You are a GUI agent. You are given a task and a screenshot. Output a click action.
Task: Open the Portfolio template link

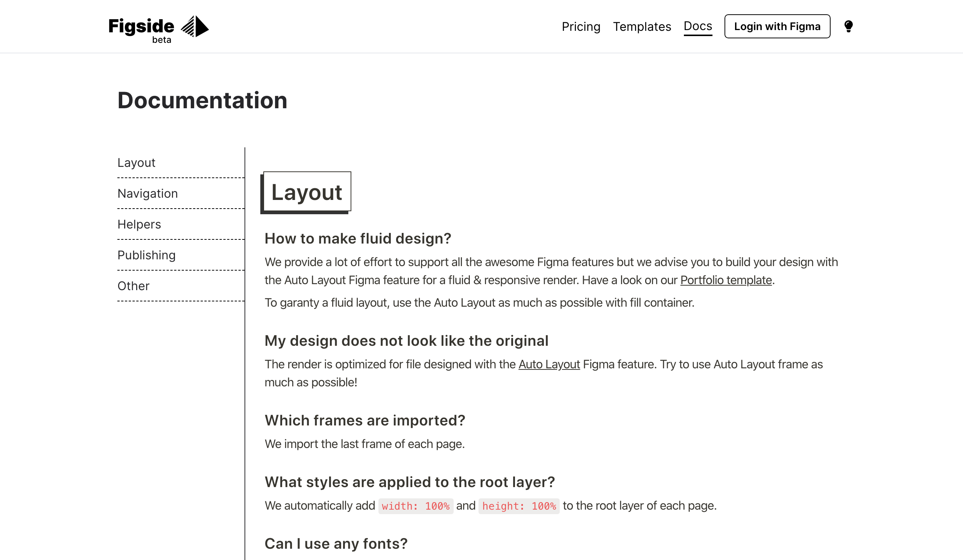726,281
